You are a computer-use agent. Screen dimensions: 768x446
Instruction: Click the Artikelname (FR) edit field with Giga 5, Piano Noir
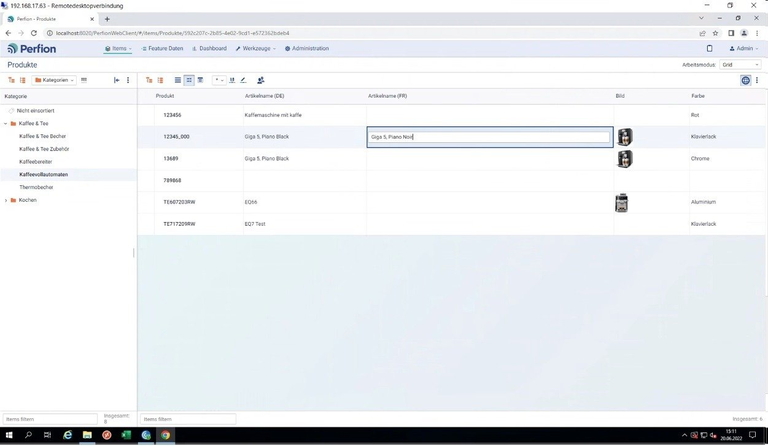tap(490, 137)
